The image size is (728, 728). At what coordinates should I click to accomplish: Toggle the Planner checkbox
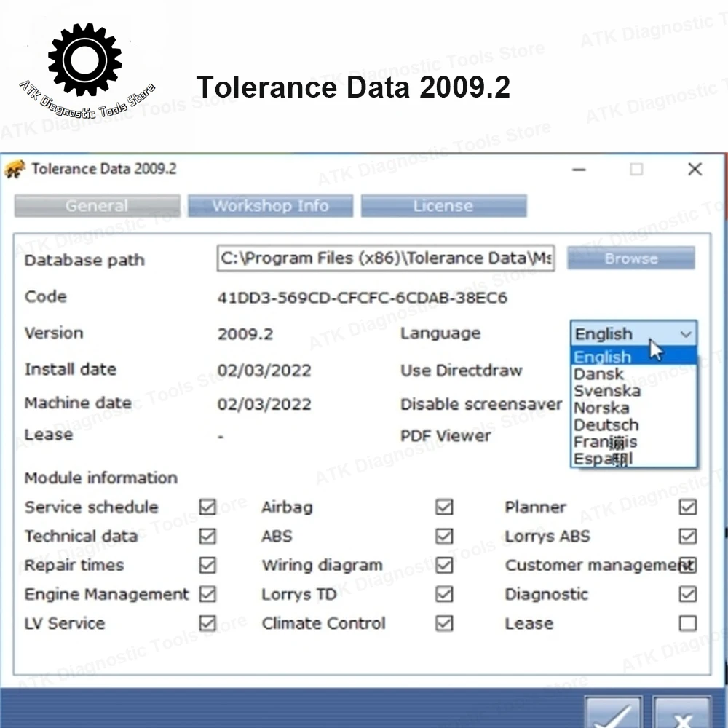click(x=688, y=507)
